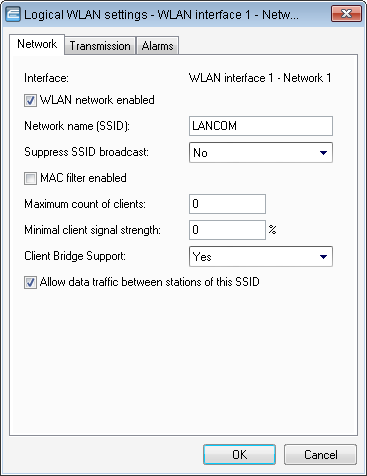The height and width of the screenshot is (476, 367).
Task: Click the LANCOM dialog icon in title bar
Action: (x=13, y=14)
